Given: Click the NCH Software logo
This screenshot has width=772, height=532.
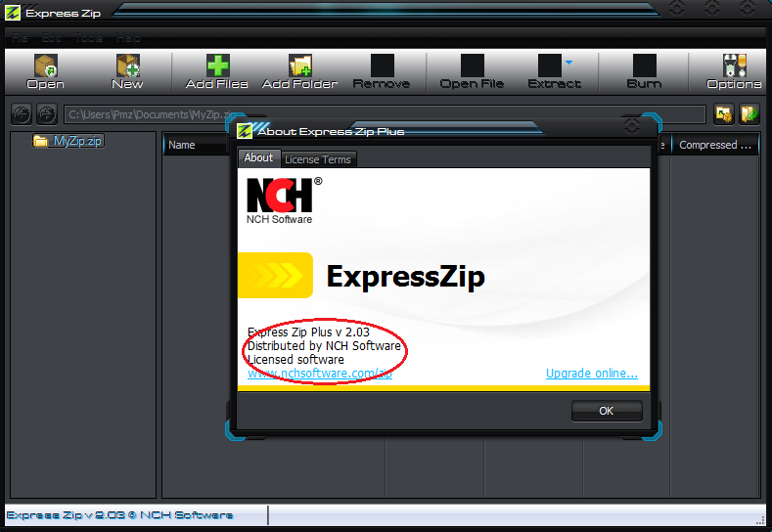Looking at the screenshot, I should [284, 200].
